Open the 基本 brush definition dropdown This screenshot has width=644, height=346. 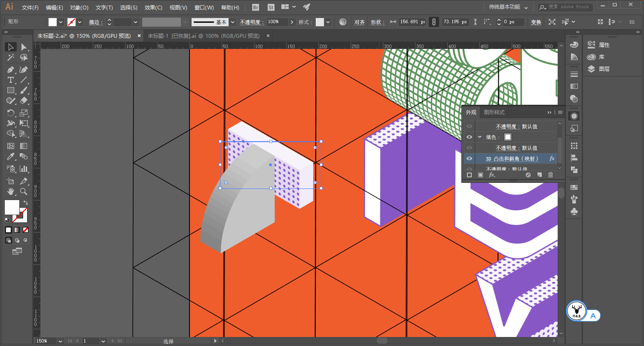click(x=232, y=22)
